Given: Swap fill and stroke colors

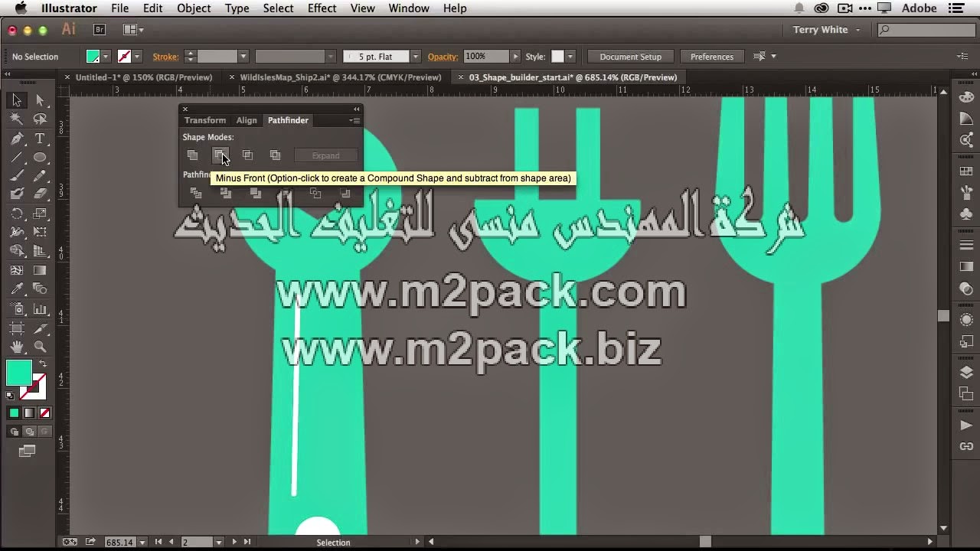Looking at the screenshot, I should coord(43,365).
